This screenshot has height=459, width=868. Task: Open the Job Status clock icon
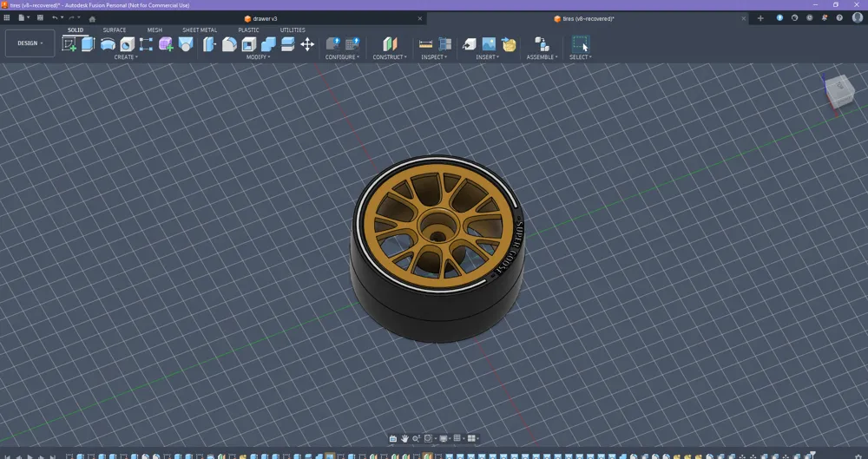tap(810, 18)
